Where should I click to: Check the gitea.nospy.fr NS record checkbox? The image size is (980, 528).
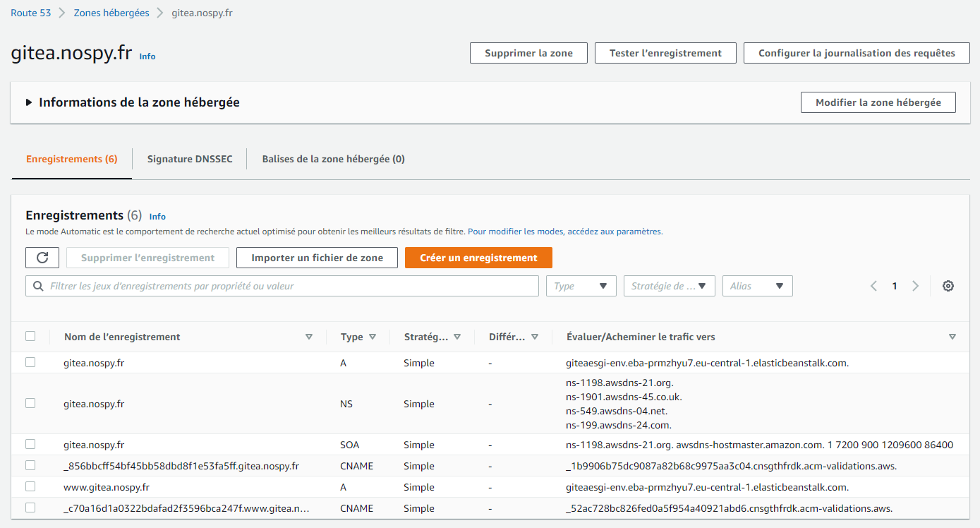[30, 403]
